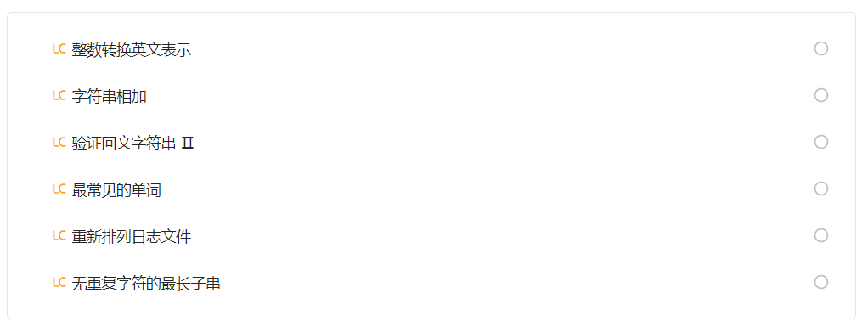Open the 重新排列日志文件 problem

pyautogui.click(x=132, y=237)
